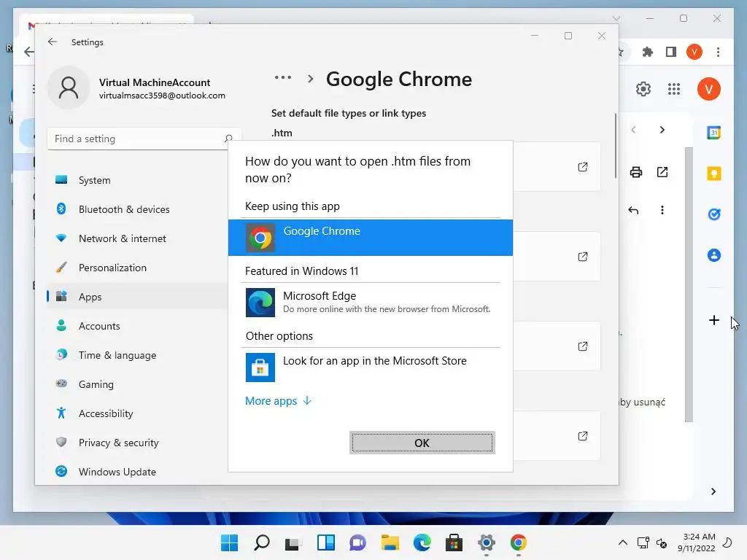Go to the previous email with the left chevron
The image size is (747, 560).
pos(633,130)
